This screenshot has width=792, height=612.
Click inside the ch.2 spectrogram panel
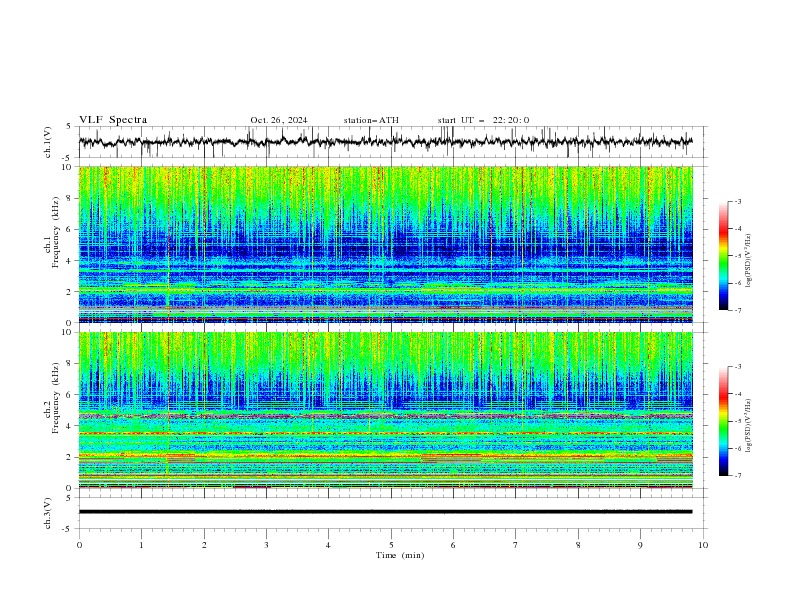(385, 410)
